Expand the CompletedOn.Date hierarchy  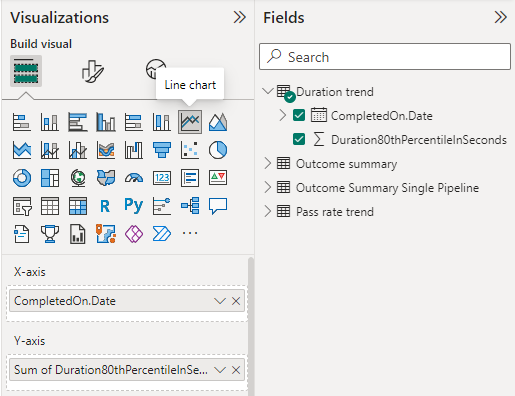click(283, 115)
